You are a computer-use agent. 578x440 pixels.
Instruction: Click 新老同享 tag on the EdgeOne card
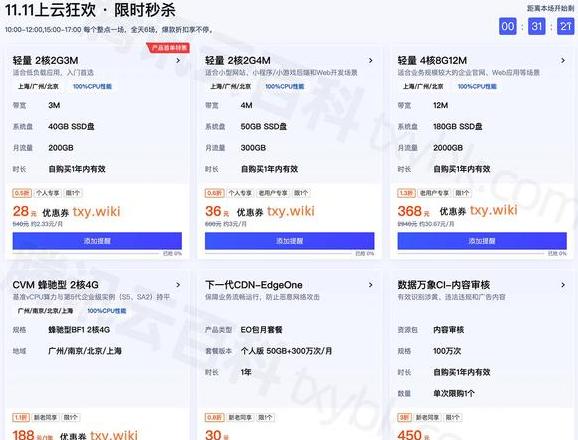click(x=240, y=418)
